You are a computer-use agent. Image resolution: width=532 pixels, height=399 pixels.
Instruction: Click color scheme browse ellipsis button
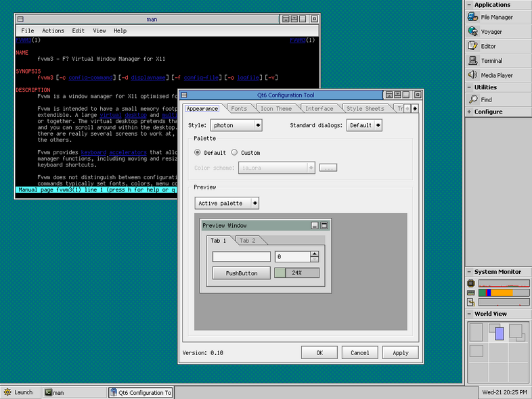coord(328,168)
